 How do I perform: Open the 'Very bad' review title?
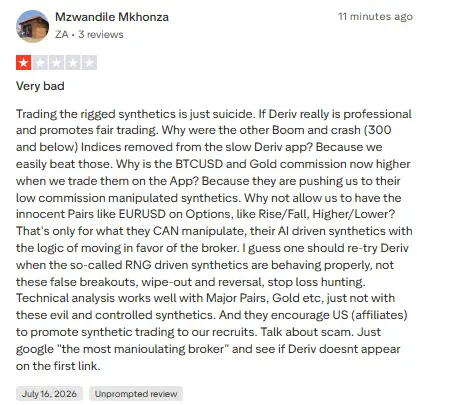tap(40, 86)
